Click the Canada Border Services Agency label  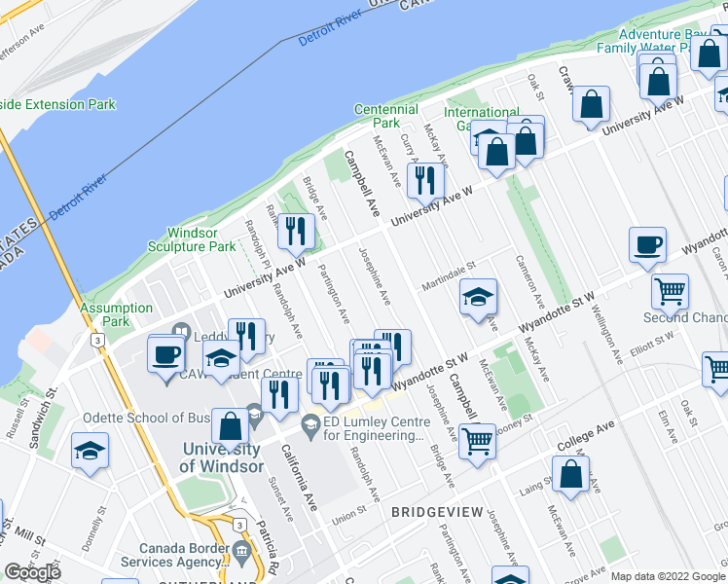point(175,555)
